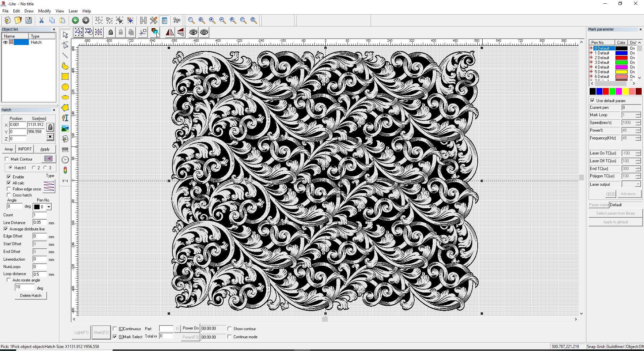The height and width of the screenshot is (351, 644).
Task: Click the hatch toolbar icon
Action: [143, 20]
